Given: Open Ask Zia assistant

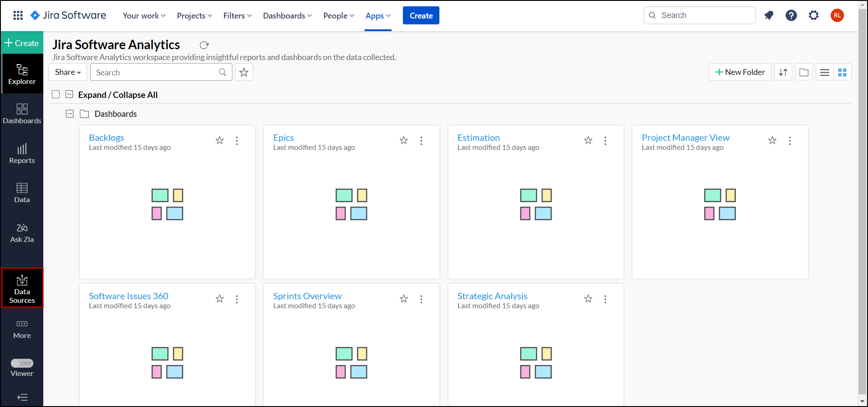Looking at the screenshot, I should (22, 233).
